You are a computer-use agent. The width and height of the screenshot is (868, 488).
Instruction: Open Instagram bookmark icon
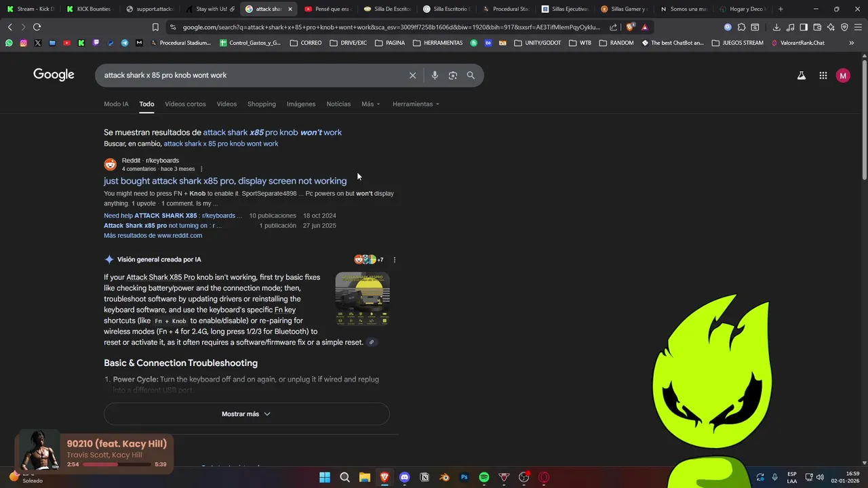23,43
